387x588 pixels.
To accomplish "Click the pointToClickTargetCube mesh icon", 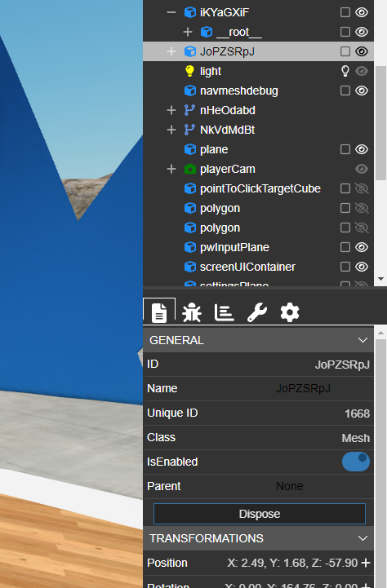I will [x=190, y=188].
